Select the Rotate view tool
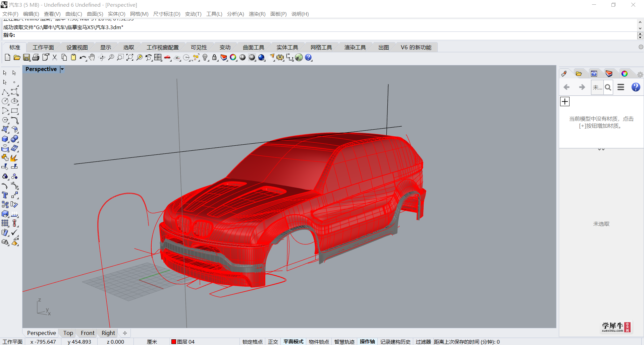 coord(102,58)
